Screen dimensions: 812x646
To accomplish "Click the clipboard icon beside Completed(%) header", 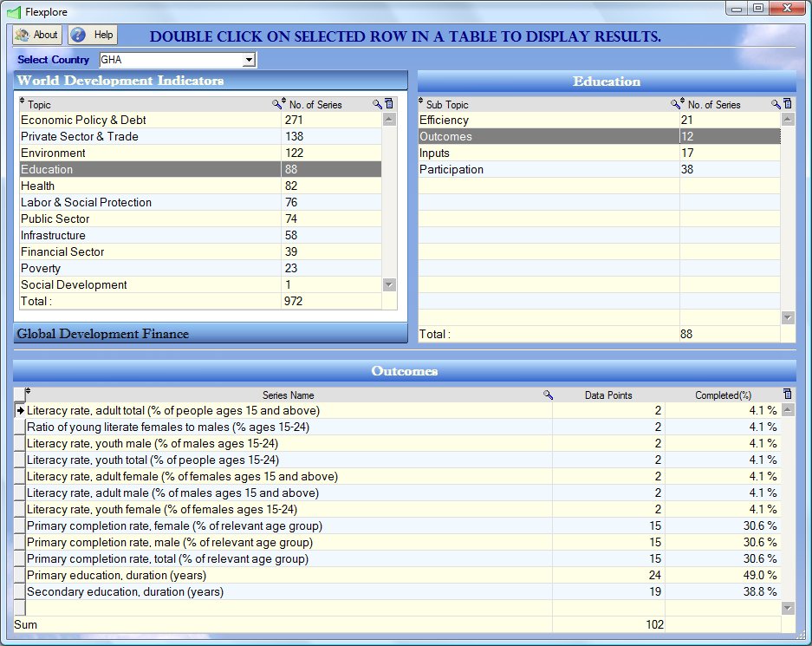I will (787, 394).
